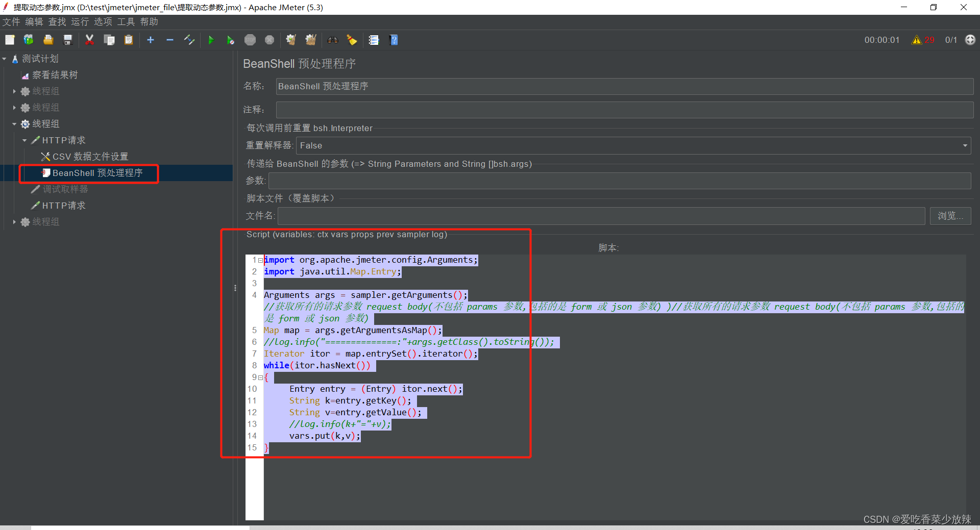Click the 浏览... browse button
The image size is (980, 530).
[x=950, y=216]
